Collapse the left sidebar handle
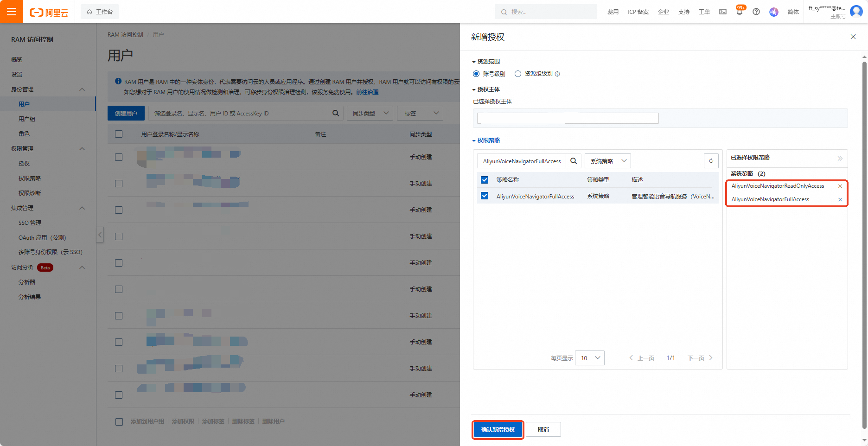The image size is (868, 446). [x=100, y=235]
